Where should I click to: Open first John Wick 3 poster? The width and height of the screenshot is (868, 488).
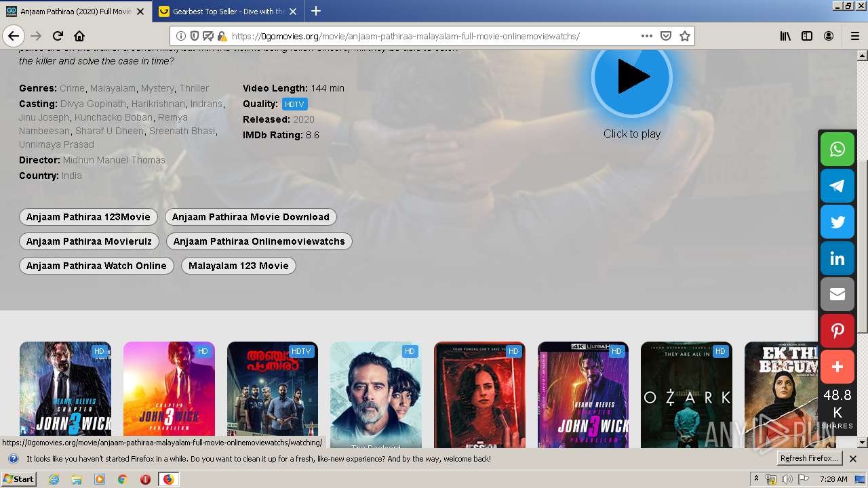pos(65,394)
